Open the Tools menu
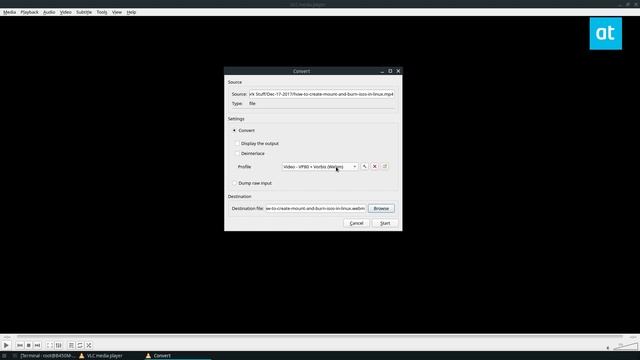This screenshot has height=360, width=640. [x=102, y=12]
